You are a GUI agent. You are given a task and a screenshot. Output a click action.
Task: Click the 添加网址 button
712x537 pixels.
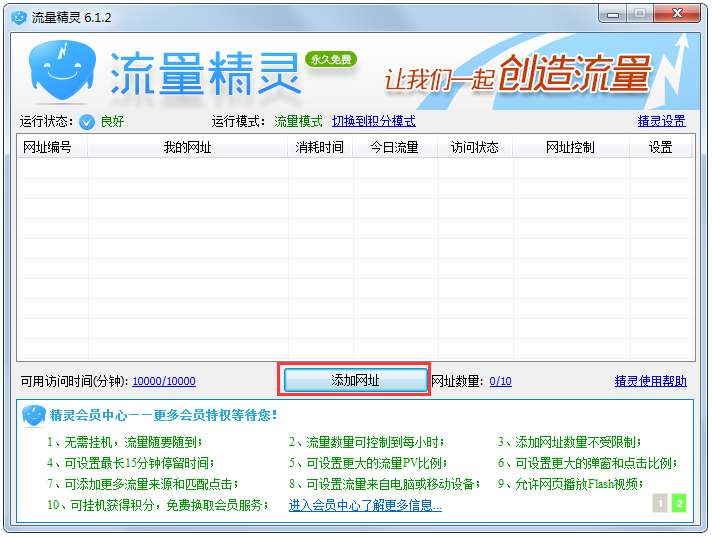pyautogui.click(x=355, y=380)
